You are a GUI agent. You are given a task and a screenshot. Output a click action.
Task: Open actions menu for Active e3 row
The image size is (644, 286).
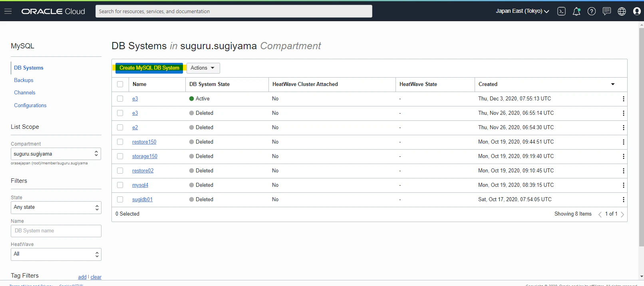pyautogui.click(x=623, y=99)
